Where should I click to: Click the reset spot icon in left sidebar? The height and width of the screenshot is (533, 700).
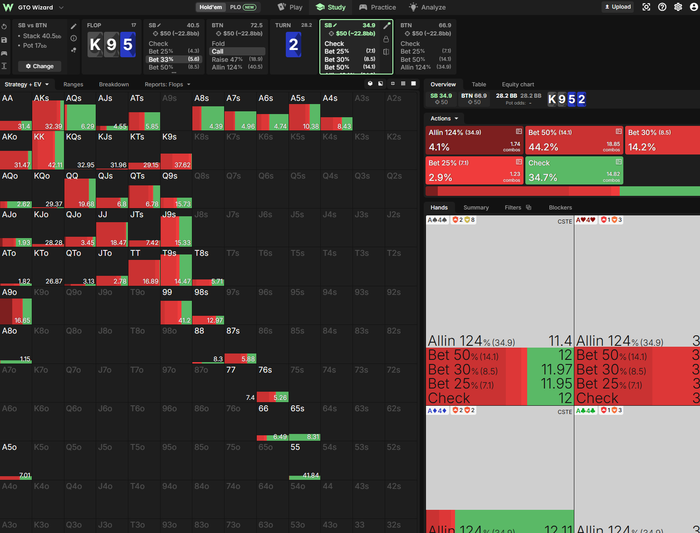(x=4, y=26)
